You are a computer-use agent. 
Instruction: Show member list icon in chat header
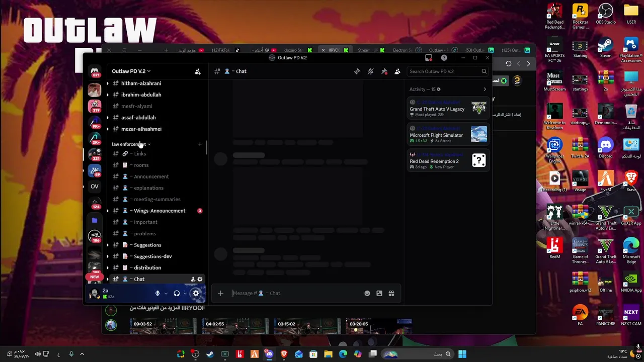tap(397, 71)
